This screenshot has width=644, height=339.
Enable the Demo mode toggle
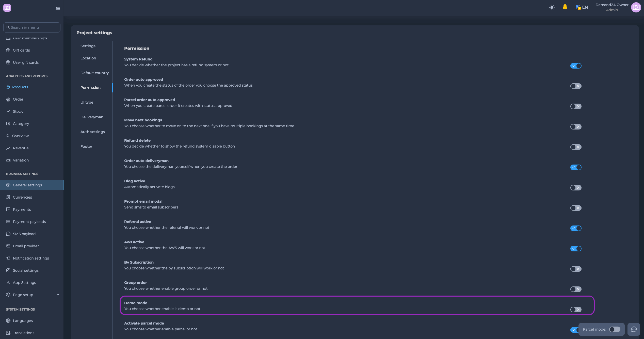pos(576,310)
